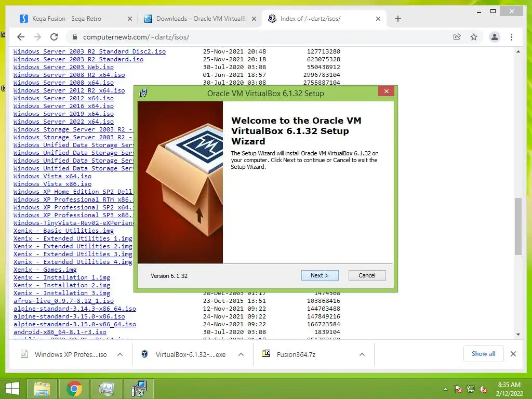Close the Kega Fusion tab
This screenshot has height=399, width=532.
(x=129, y=19)
